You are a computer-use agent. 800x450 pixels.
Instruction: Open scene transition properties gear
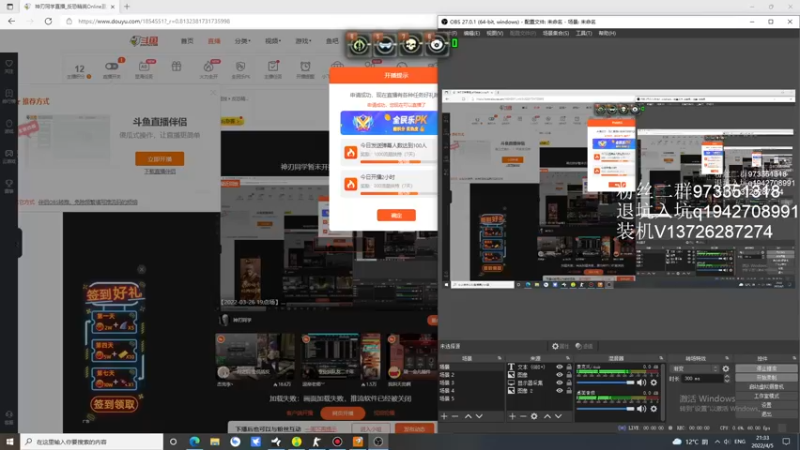coord(726,368)
